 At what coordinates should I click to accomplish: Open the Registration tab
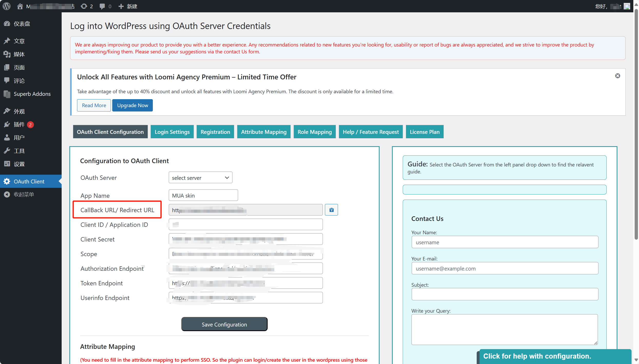click(215, 132)
